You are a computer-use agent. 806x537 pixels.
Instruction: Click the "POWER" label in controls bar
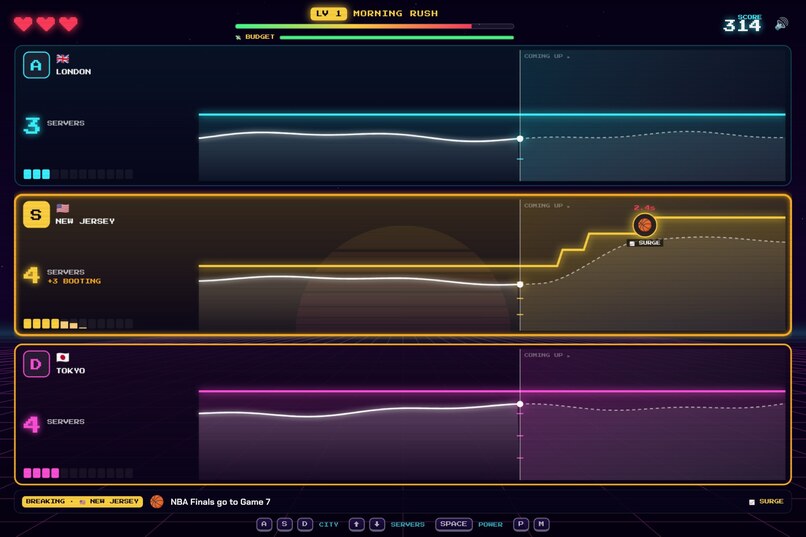tap(490, 525)
